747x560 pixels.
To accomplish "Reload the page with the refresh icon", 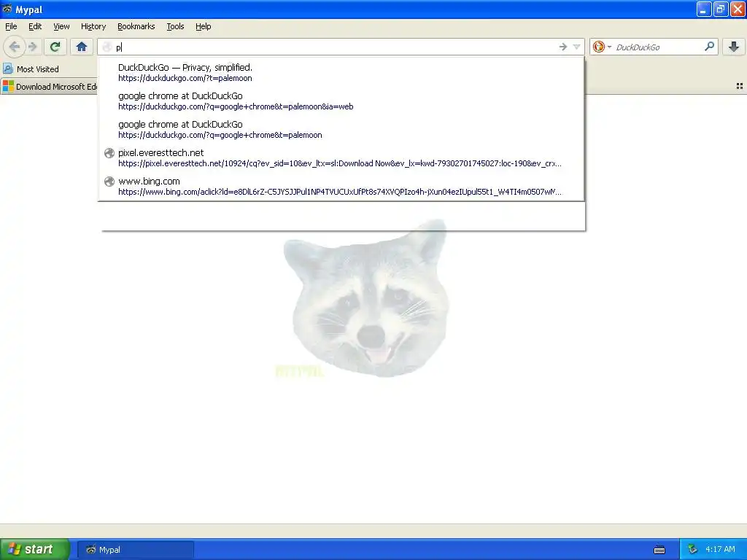I will pos(55,47).
